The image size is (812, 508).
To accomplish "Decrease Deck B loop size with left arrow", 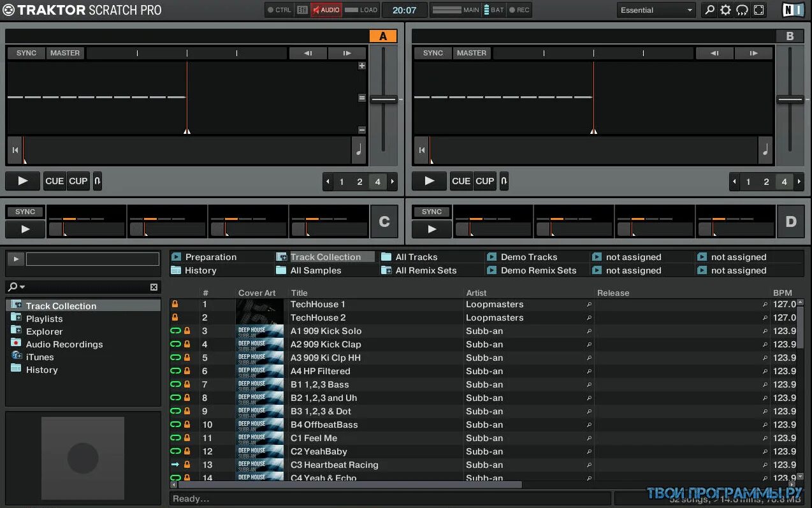I will [735, 182].
